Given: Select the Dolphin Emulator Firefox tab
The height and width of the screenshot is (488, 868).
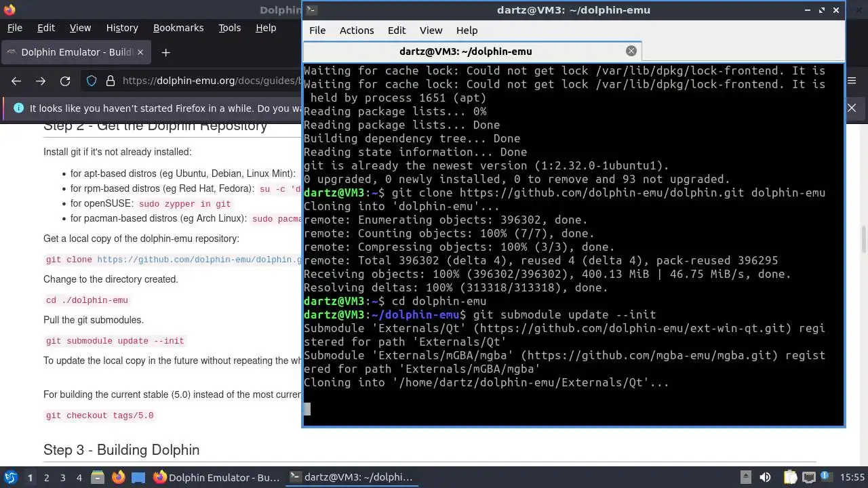Looking at the screenshot, I should [x=76, y=52].
